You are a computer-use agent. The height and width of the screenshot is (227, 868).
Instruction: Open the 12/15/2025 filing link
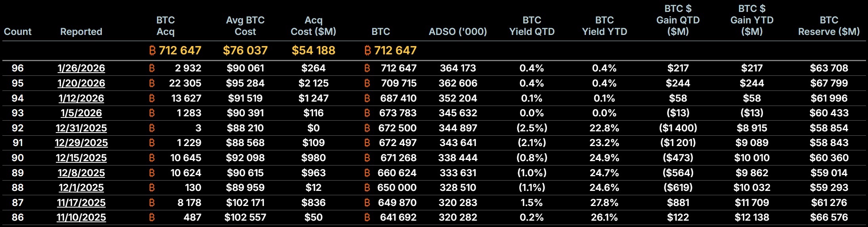81,158
